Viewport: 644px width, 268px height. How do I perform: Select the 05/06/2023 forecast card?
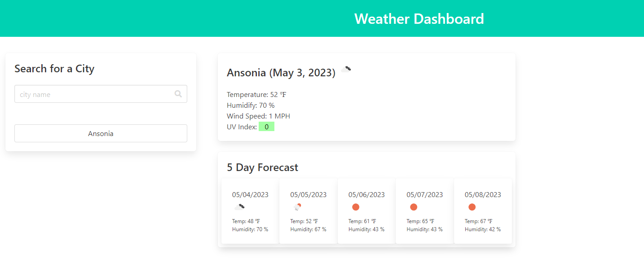click(366, 211)
